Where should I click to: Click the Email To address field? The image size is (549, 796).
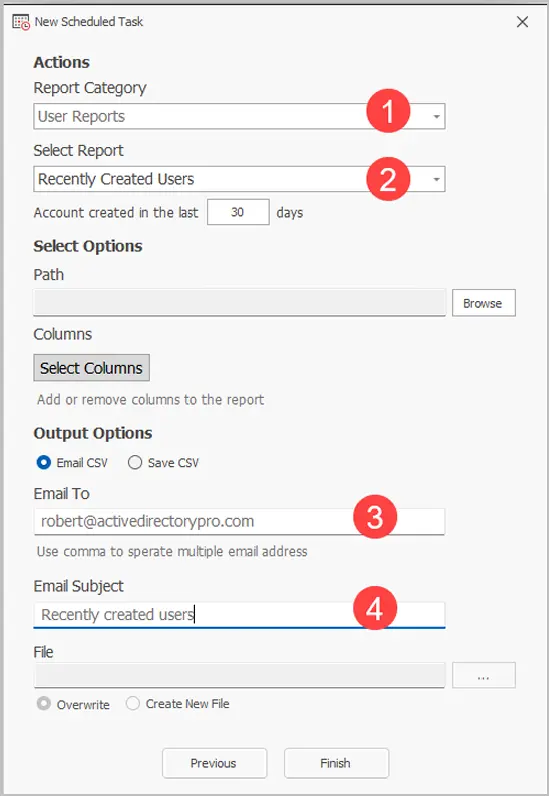[239, 521]
